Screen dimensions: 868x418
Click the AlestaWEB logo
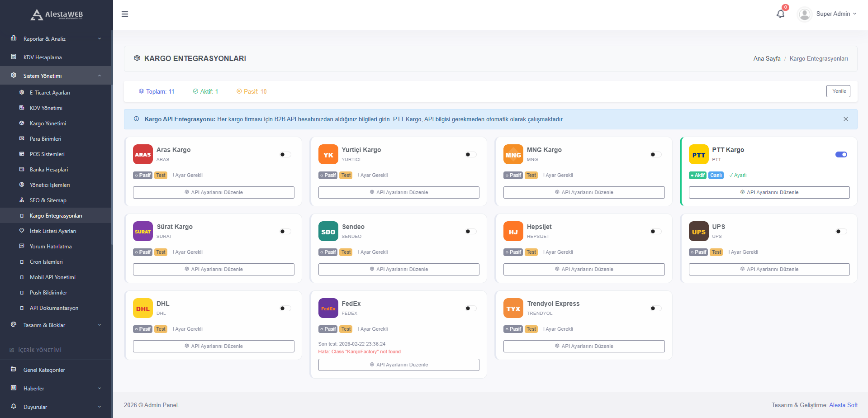click(57, 14)
